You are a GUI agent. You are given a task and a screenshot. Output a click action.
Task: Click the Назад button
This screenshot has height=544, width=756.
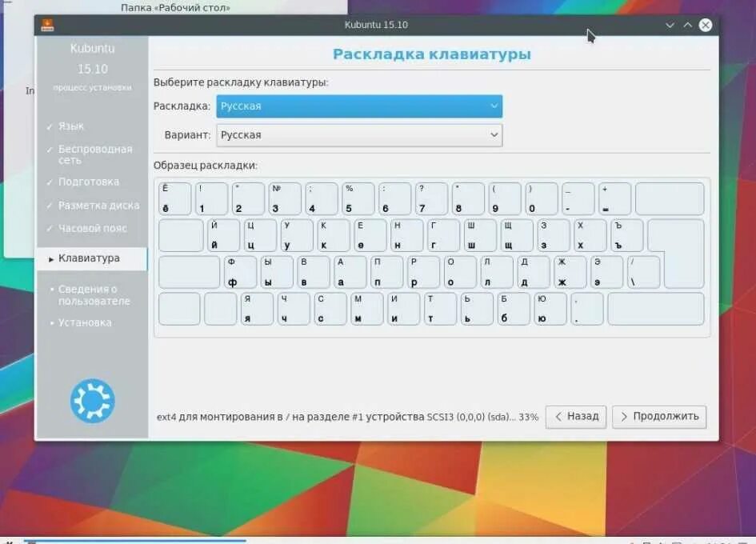click(576, 417)
